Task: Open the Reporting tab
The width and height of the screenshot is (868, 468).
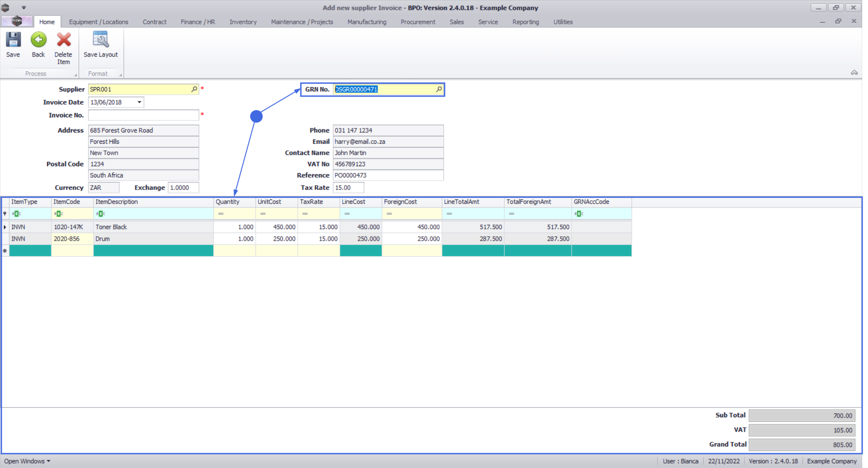Action: pos(525,22)
